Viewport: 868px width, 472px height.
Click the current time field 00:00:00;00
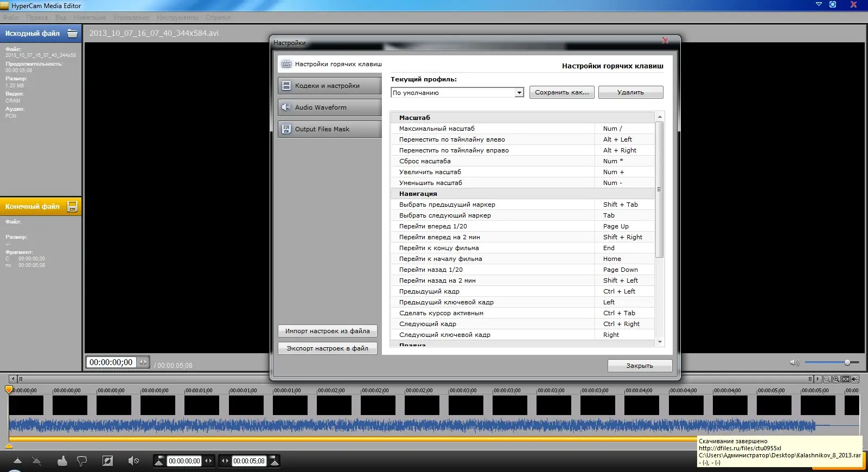(x=111, y=362)
